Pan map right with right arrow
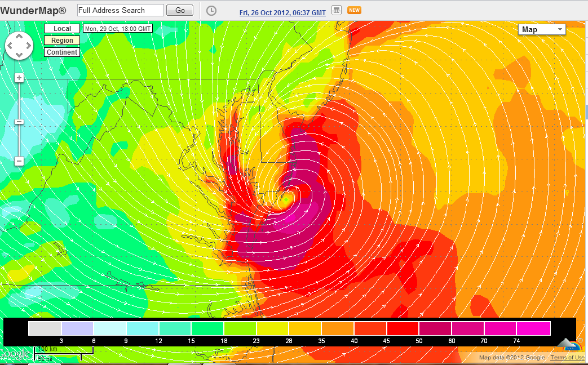Viewport: 588px width, 365px height. tap(29, 46)
